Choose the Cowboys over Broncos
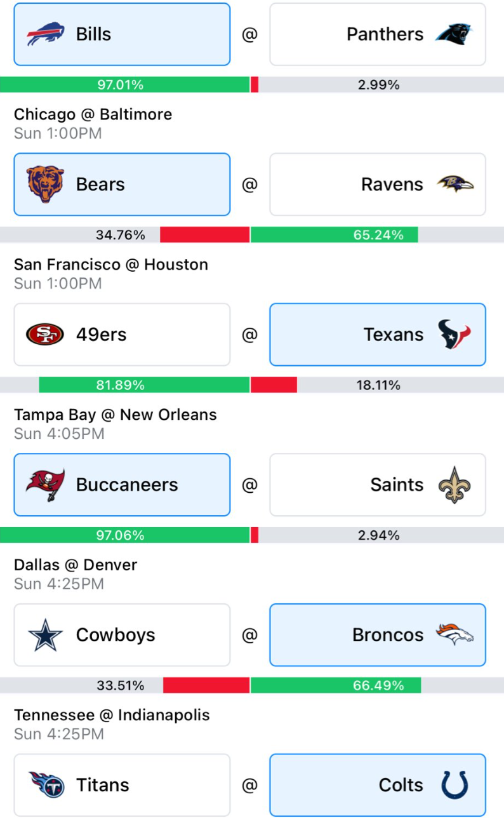Viewport: 504px width, 818px height. tap(122, 635)
